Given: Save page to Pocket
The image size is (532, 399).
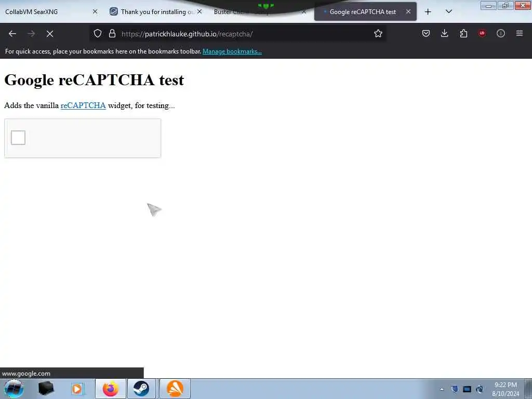Looking at the screenshot, I should pos(426,33).
